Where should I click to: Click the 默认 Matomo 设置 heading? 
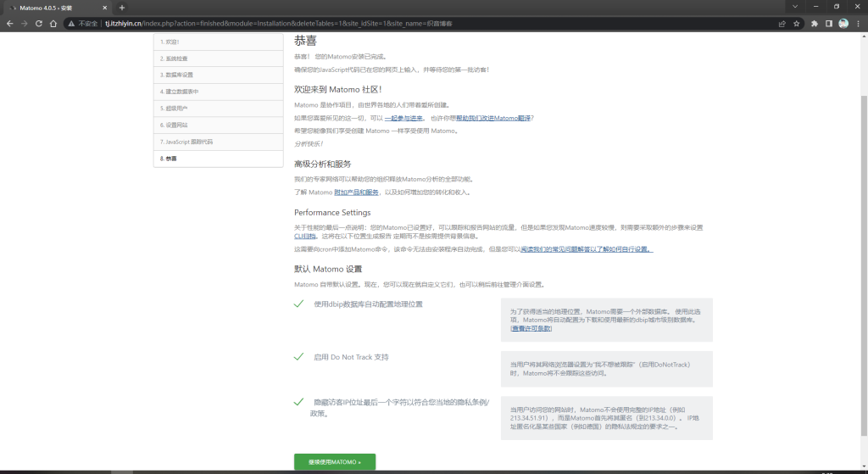(x=328, y=269)
